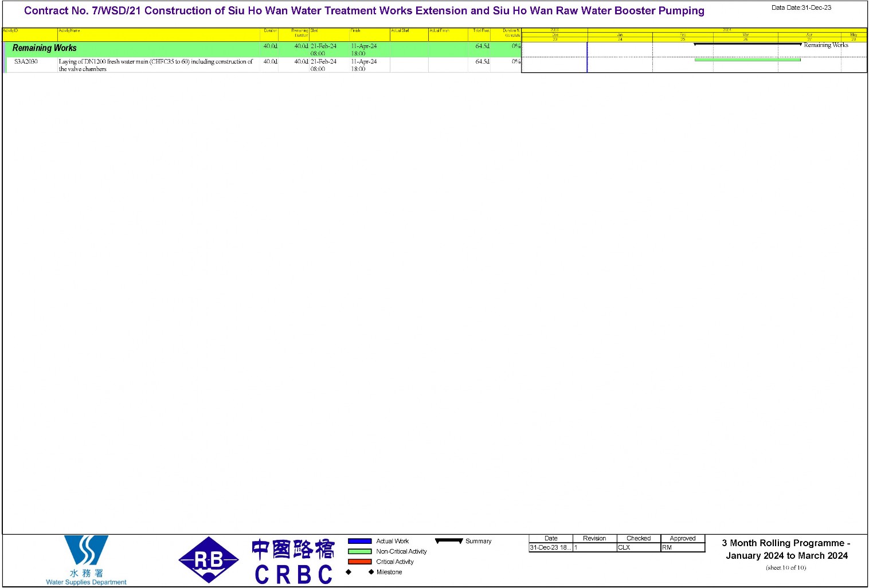
Task: Select activity ID S3A2030
Action: [x=26, y=61]
